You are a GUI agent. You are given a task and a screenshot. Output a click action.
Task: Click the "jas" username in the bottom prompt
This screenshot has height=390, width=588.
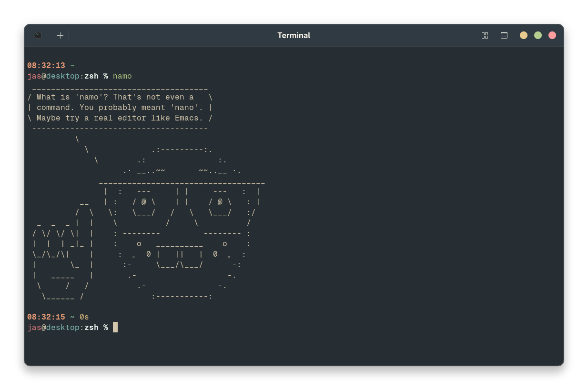tap(34, 328)
